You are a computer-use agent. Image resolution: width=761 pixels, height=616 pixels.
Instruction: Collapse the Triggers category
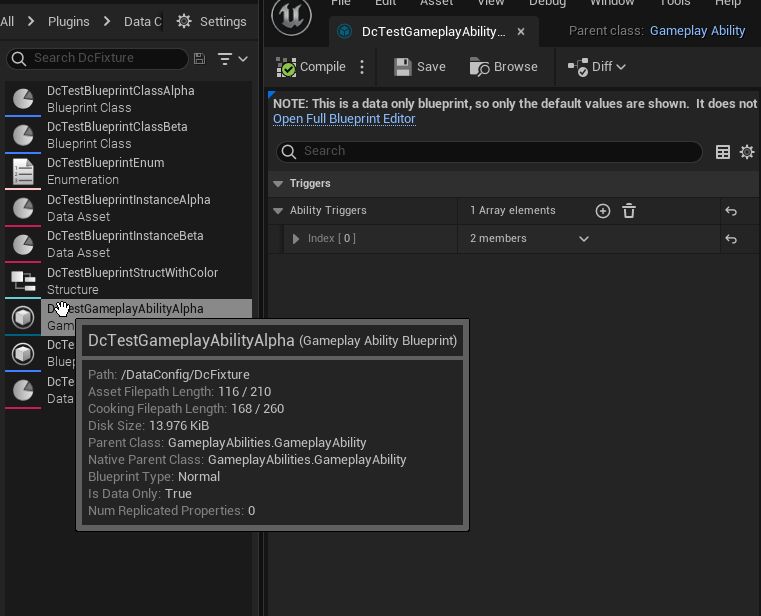278,184
